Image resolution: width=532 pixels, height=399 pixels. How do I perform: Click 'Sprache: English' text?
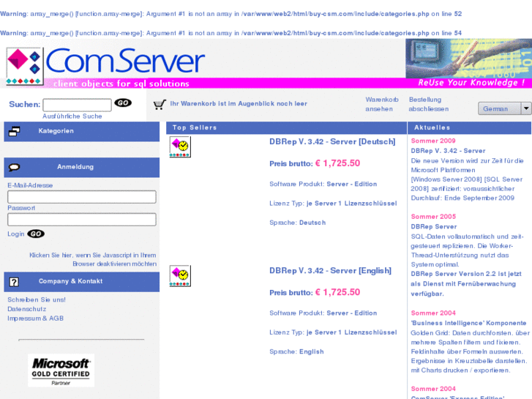(296, 352)
